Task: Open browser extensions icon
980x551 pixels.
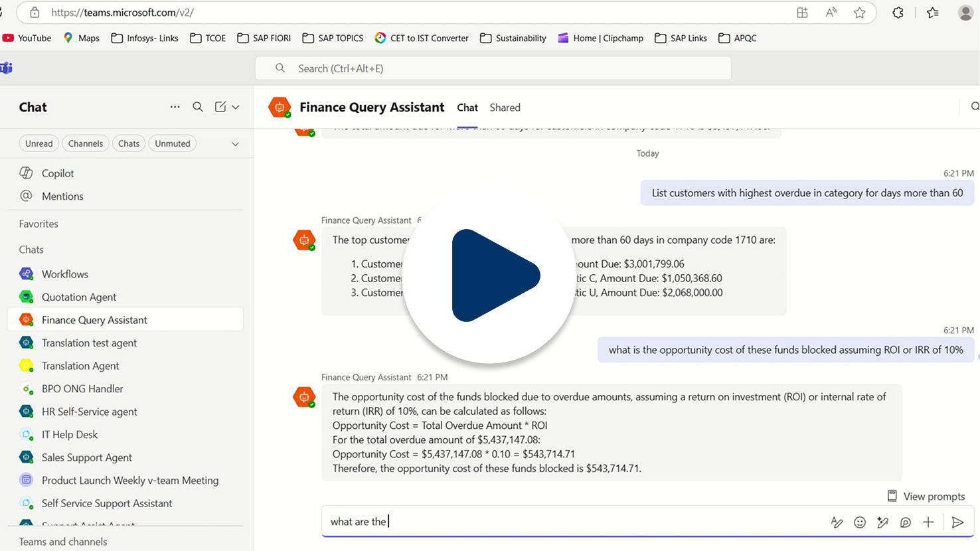Action: point(898,13)
